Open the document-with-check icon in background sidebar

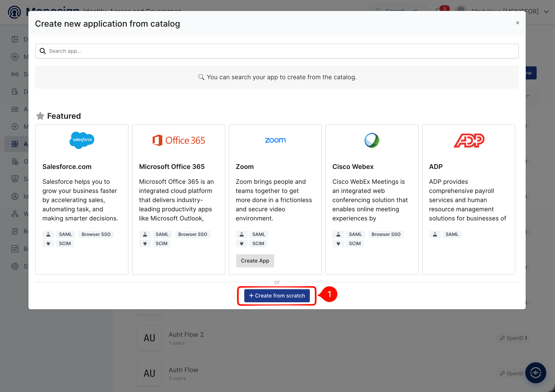click(15, 162)
